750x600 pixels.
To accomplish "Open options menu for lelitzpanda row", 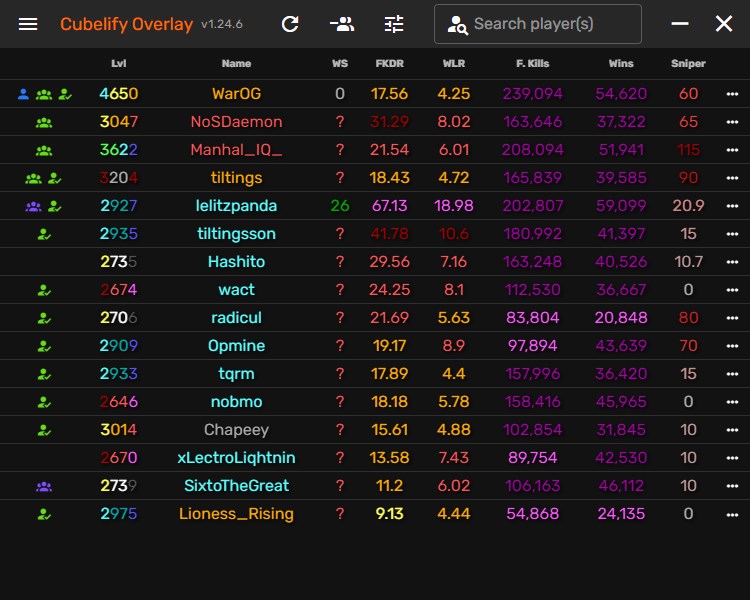I will 732,206.
